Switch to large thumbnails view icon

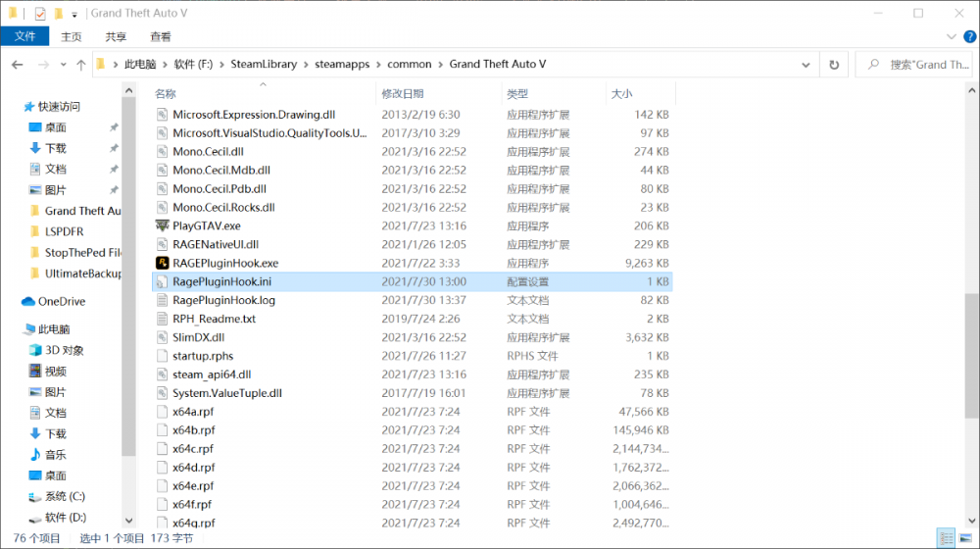(x=964, y=537)
